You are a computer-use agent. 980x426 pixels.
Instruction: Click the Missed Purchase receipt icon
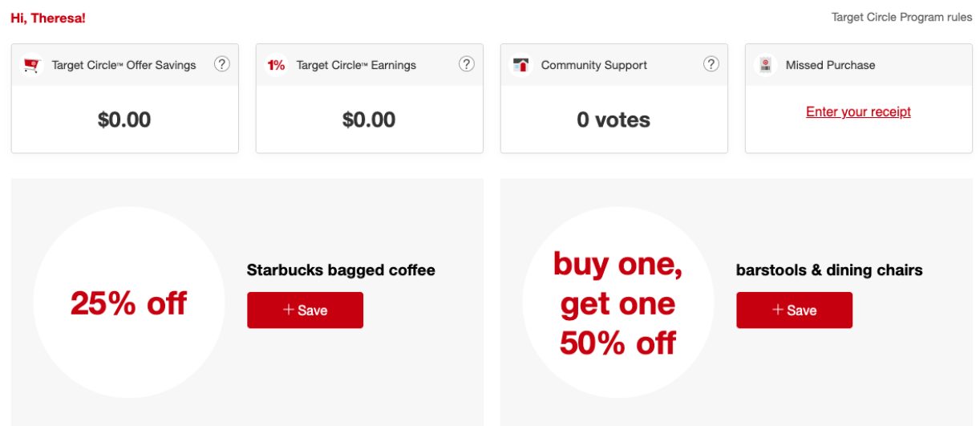click(x=766, y=65)
